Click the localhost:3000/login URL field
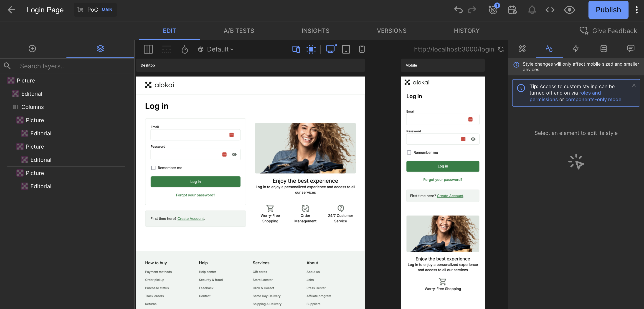The image size is (644, 309). (x=454, y=49)
